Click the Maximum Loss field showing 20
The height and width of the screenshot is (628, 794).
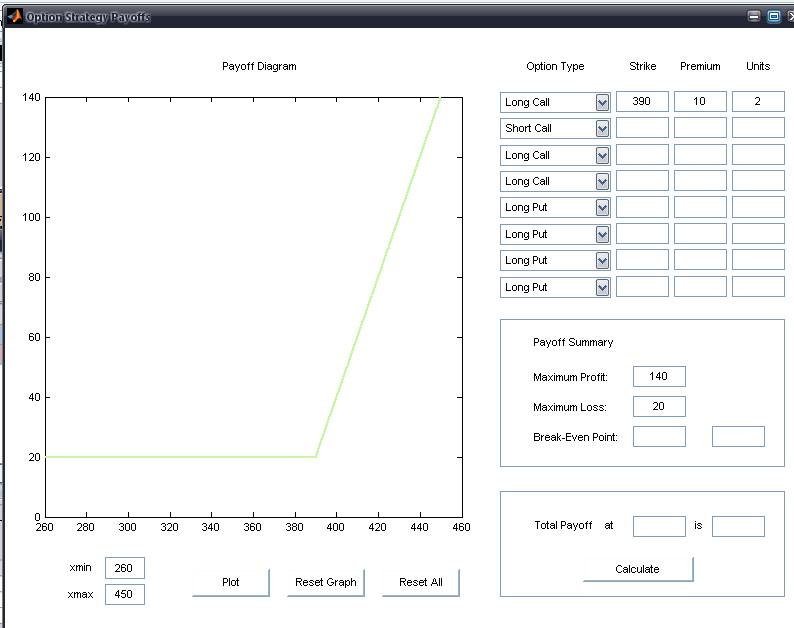point(659,406)
